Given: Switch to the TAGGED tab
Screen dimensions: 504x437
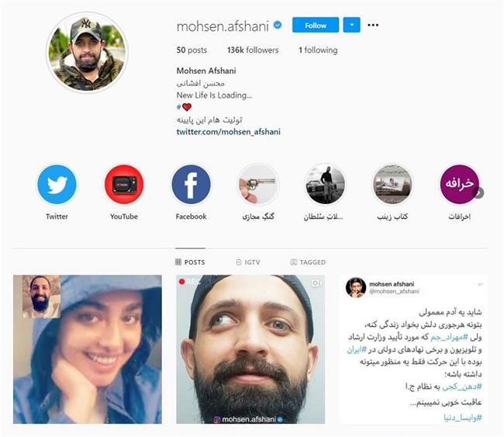Looking at the screenshot, I should 308,262.
